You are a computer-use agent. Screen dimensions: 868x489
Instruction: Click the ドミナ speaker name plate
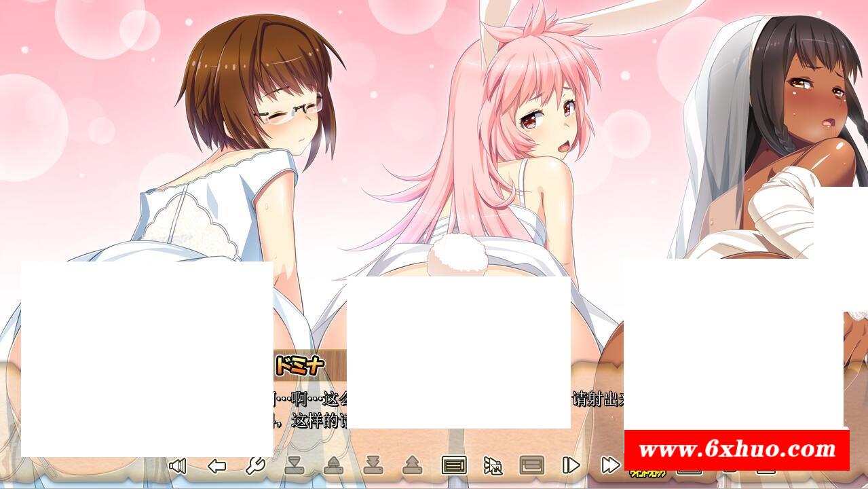(301, 366)
